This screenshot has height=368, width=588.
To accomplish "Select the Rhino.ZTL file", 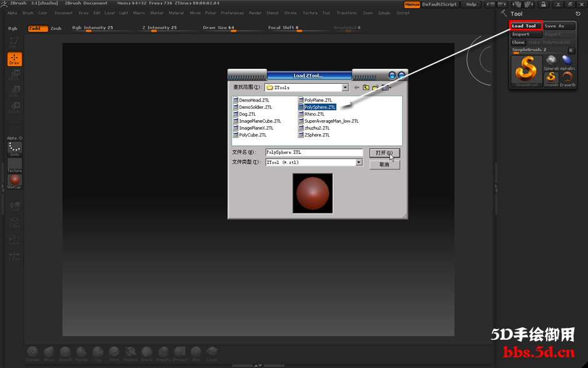I will [x=312, y=114].
